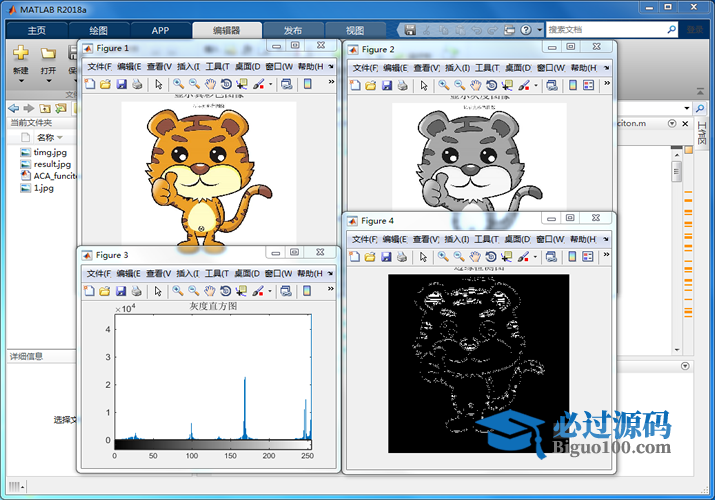Image resolution: width=715 pixels, height=500 pixels.
Task: Enable Rotate 3D tool in Figure 1
Action: 226,84
